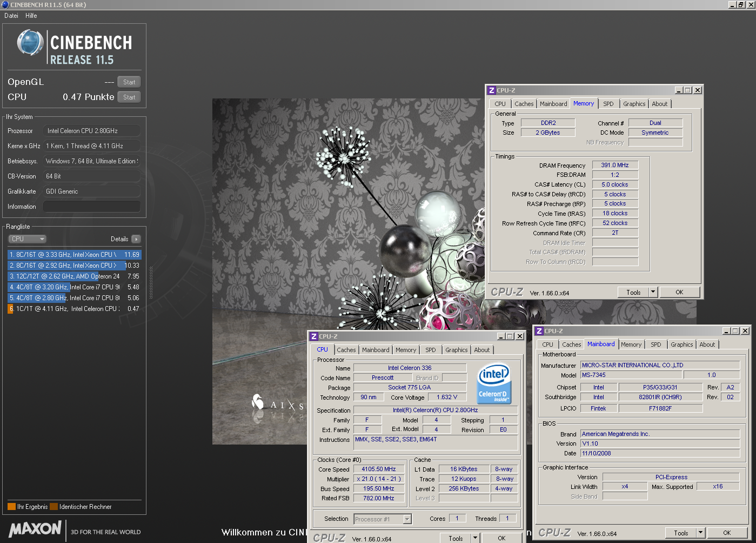
Task: Minimize the Memory CPU-Z window
Action: 679,90
